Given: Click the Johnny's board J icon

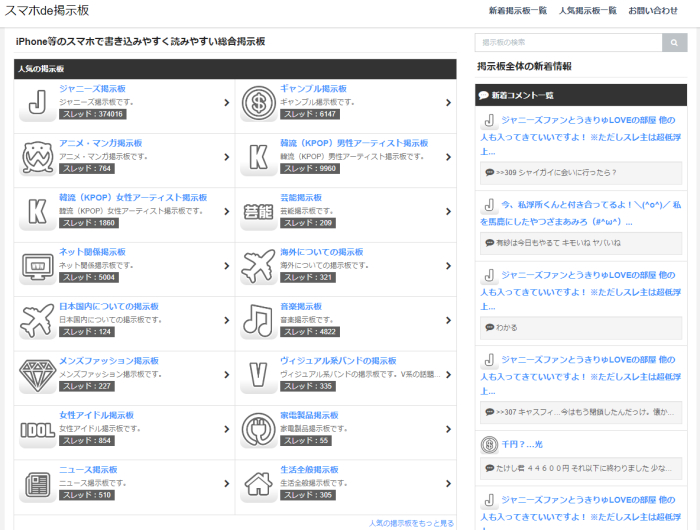Looking at the screenshot, I should click(37, 102).
